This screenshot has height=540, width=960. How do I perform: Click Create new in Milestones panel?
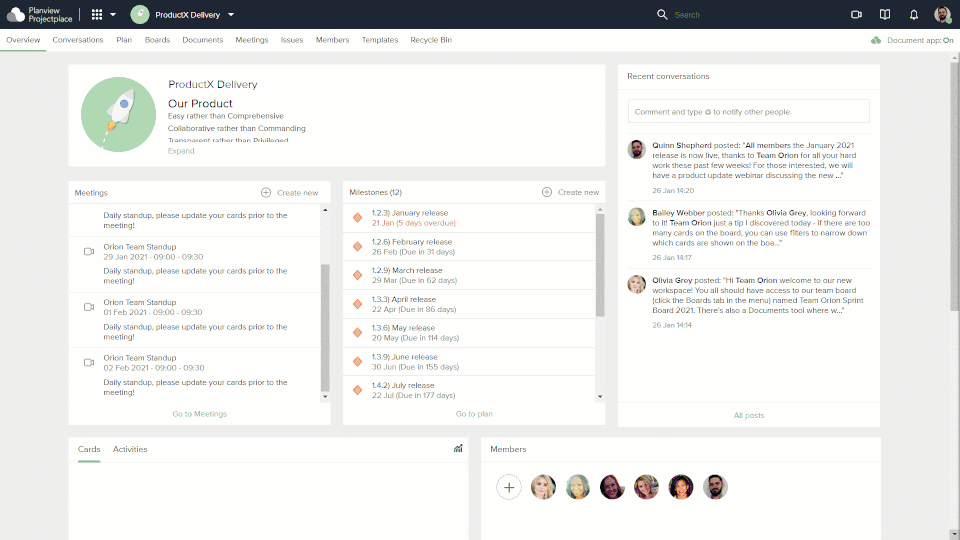point(579,192)
